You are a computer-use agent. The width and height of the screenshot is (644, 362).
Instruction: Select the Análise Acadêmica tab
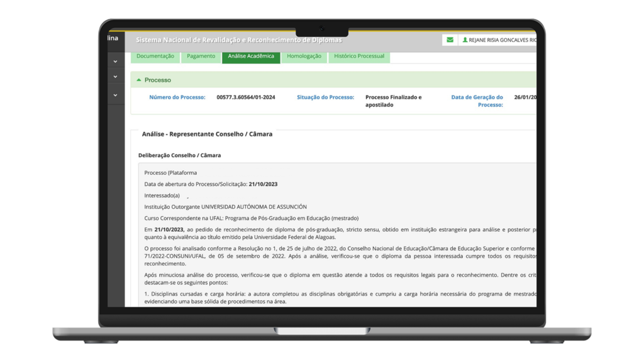click(x=251, y=57)
